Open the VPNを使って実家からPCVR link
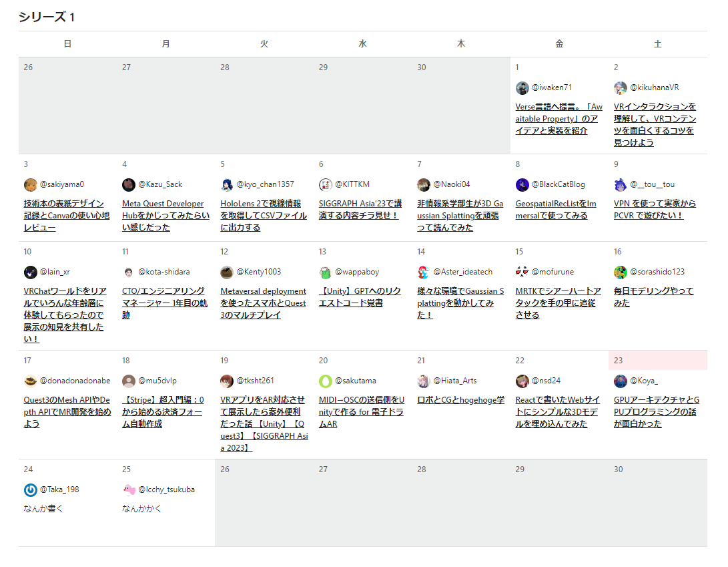This screenshot has height=567, width=728. [x=655, y=210]
